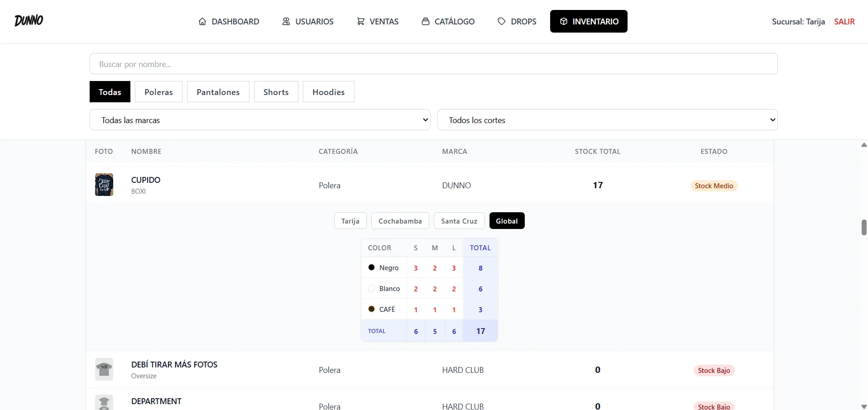Click the scrollbar down arrow
The height and width of the screenshot is (410, 868).
tap(864, 406)
